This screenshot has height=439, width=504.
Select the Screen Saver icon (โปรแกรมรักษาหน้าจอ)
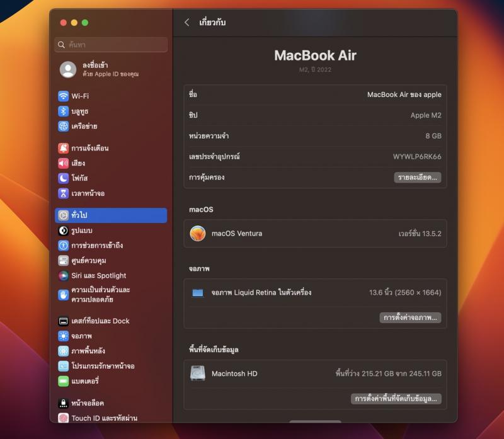click(x=64, y=366)
